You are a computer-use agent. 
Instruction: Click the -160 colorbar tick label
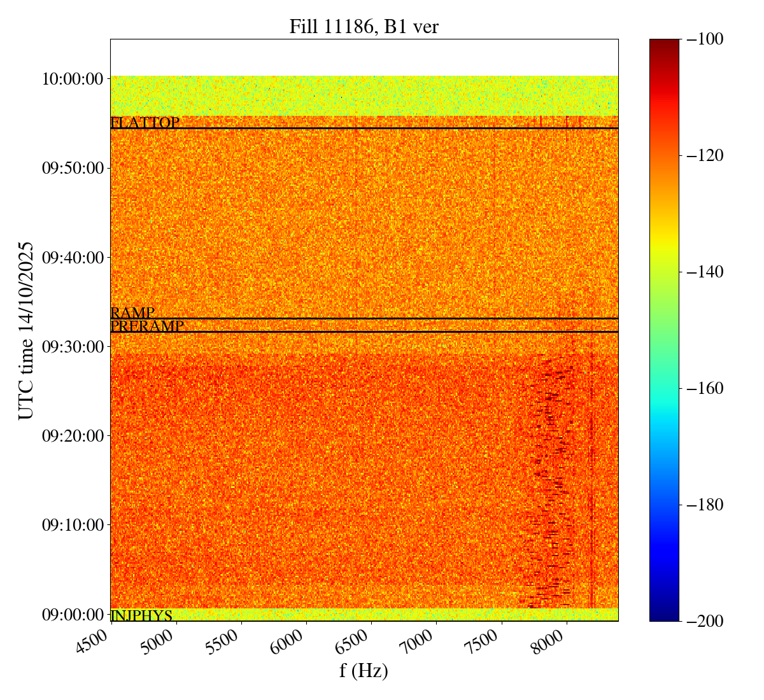tap(704, 388)
